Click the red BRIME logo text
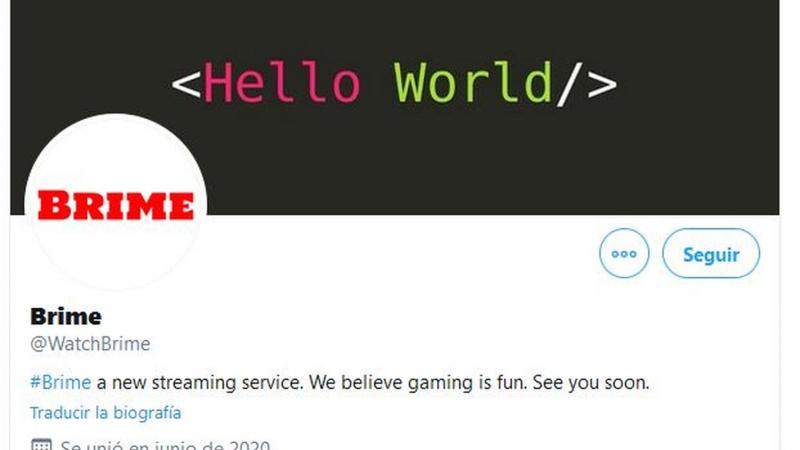This screenshot has height=450, width=800. 116,206
